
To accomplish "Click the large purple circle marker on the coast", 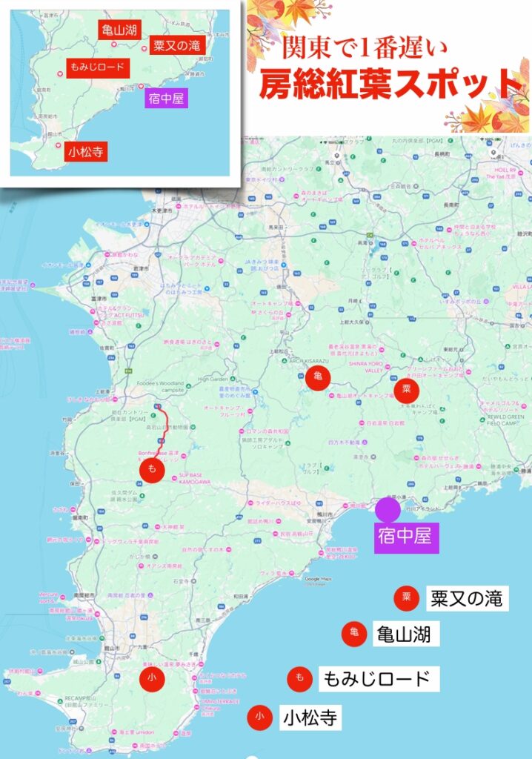I will (388, 510).
